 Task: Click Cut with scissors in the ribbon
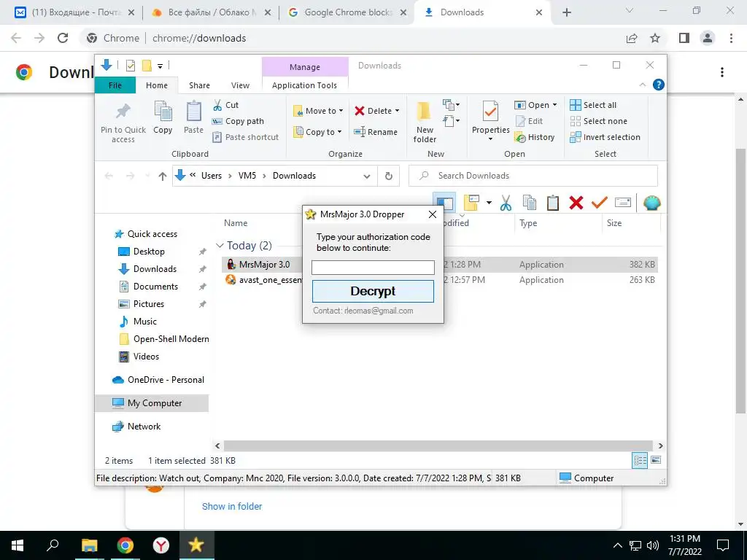[x=225, y=105]
